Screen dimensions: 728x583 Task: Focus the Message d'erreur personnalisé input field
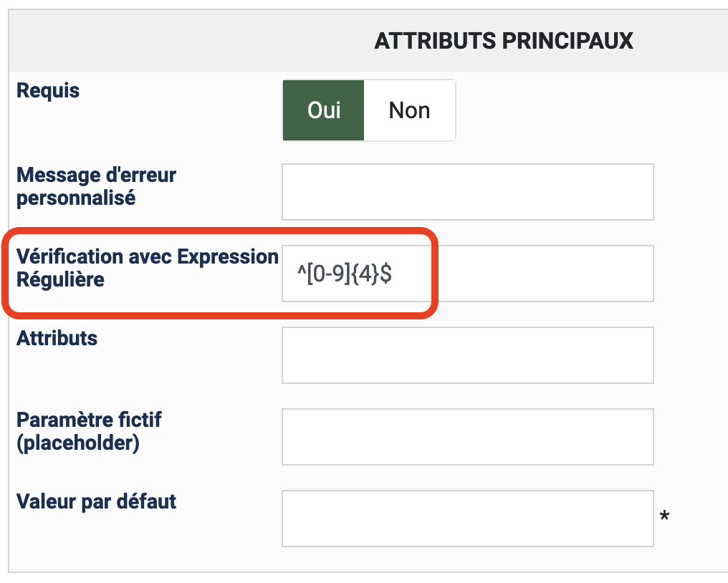467,192
